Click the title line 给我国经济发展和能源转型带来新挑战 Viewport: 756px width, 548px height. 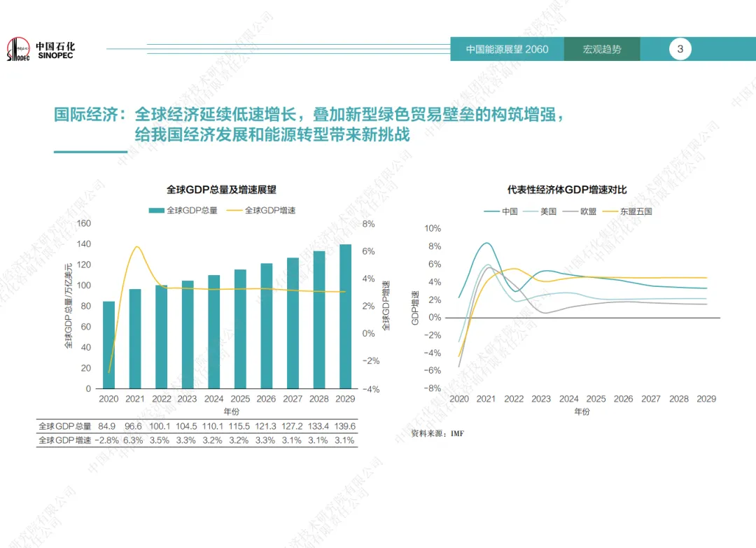[x=272, y=134]
